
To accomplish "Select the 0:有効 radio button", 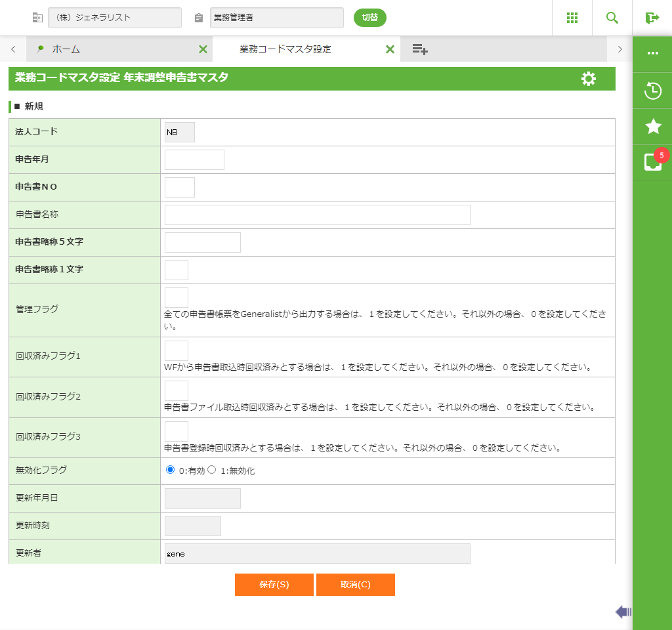I will 171,470.
